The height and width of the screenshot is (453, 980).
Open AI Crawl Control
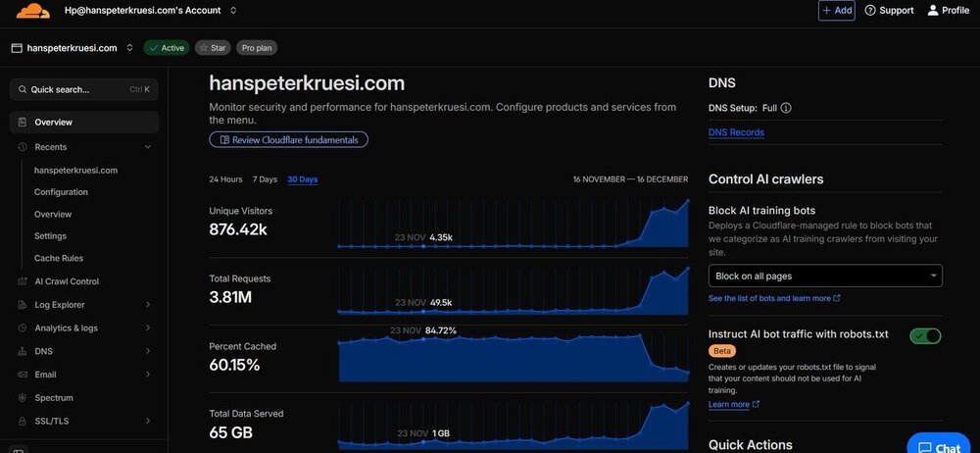click(x=67, y=281)
